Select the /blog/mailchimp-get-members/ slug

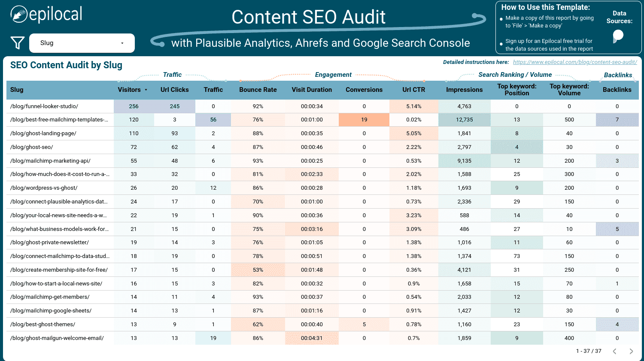[50, 297]
